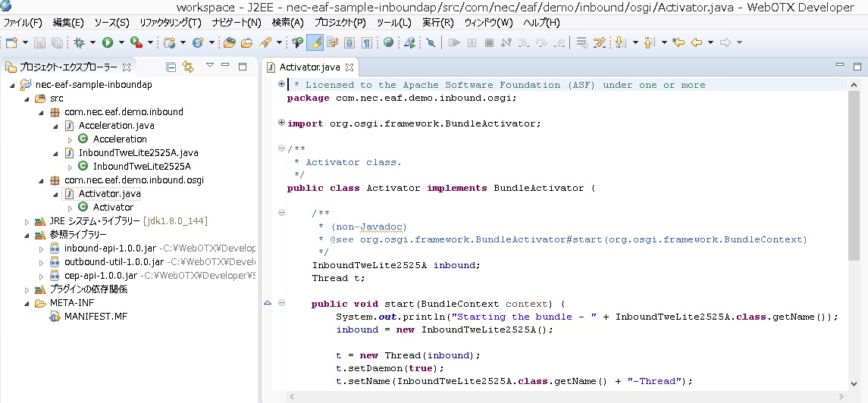The image size is (868, 403).
Task: Collapse the nec-eaf-sample-inboundap project node
Action: click(12, 85)
